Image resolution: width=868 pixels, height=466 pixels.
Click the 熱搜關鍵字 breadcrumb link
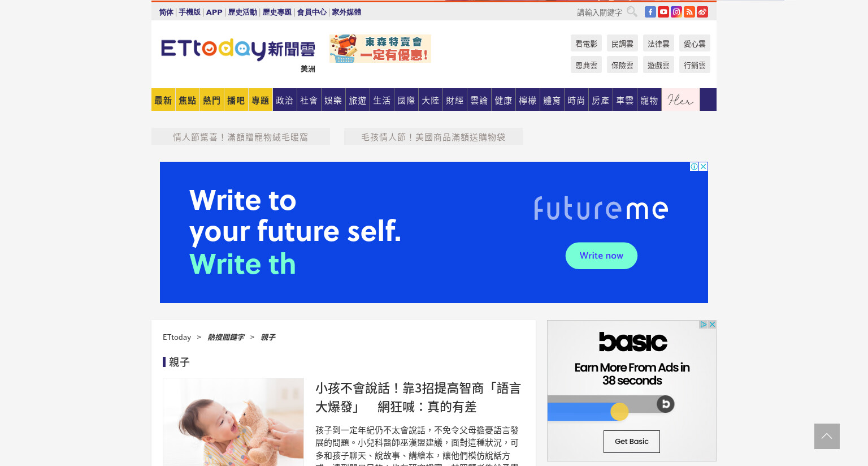(226, 337)
